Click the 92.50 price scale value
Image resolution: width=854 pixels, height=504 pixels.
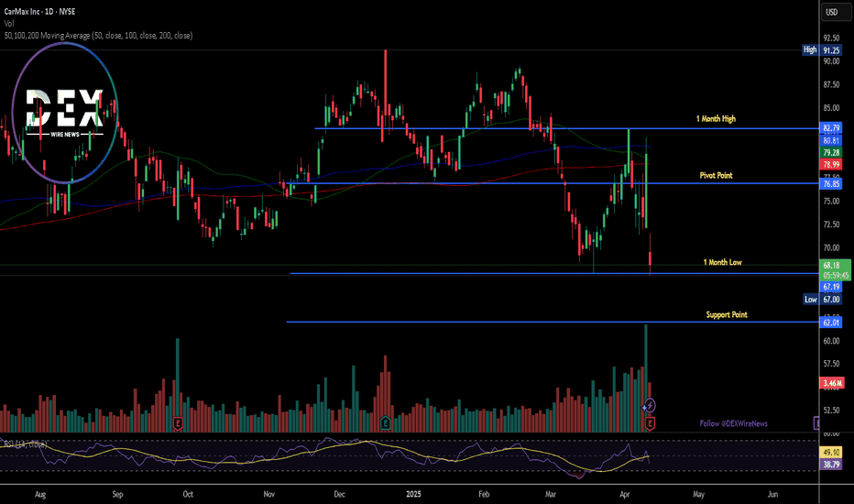tap(831, 38)
